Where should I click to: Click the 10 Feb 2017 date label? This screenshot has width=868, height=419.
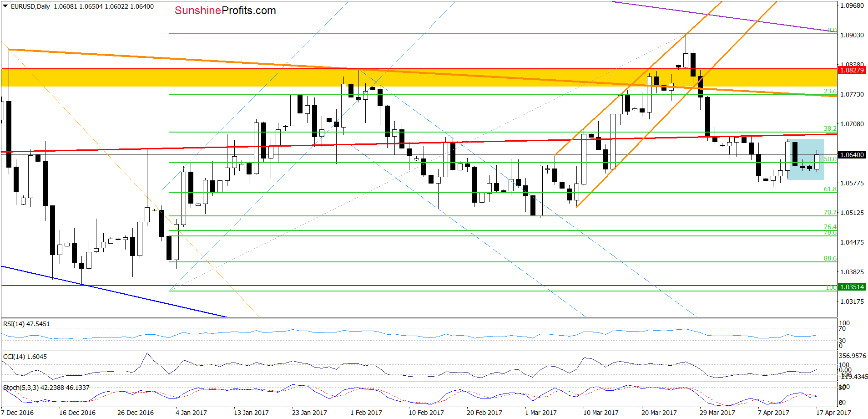[x=426, y=413]
